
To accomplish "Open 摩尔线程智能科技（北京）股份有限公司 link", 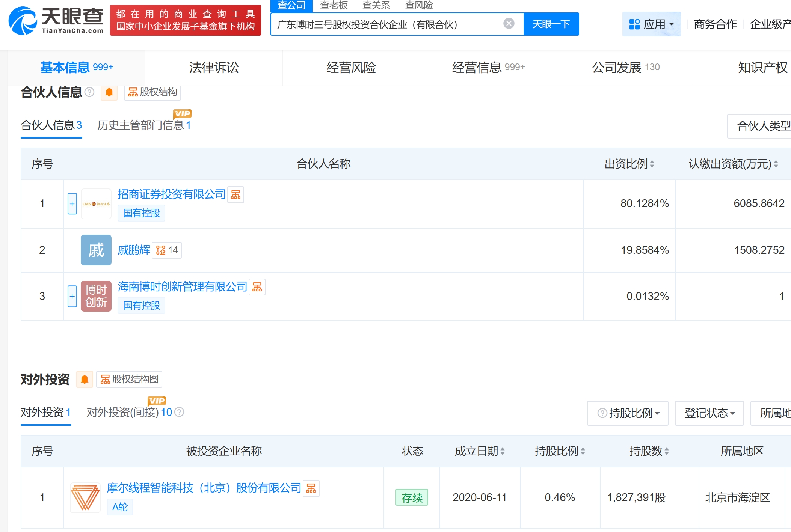I will (x=204, y=488).
